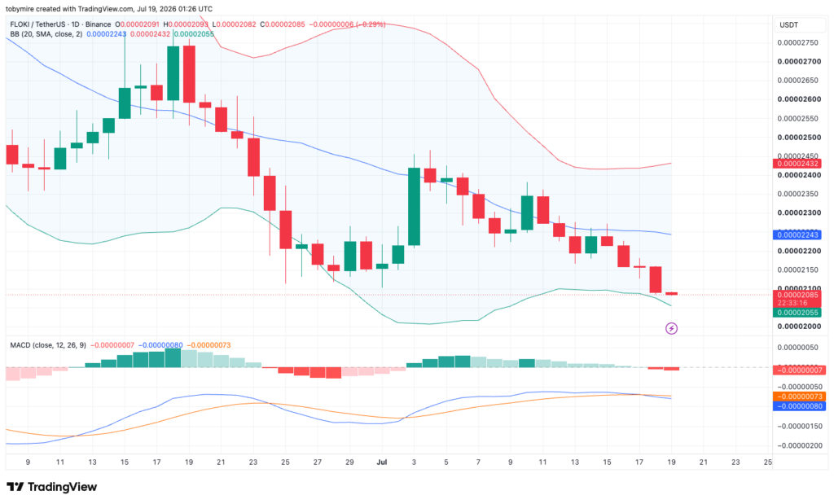This screenshot has height=504, width=834.
Task: Select the FLOKI / TetherUS symbol title
Action: [x=42, y=24]
